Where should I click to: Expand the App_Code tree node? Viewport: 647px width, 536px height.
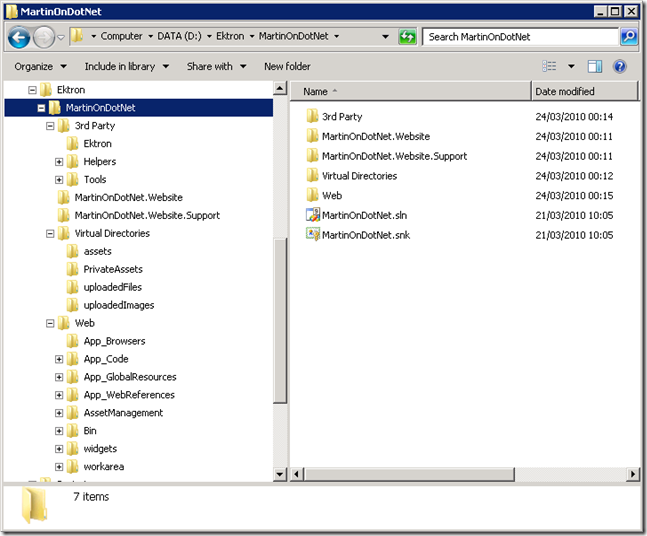[59, 359]
